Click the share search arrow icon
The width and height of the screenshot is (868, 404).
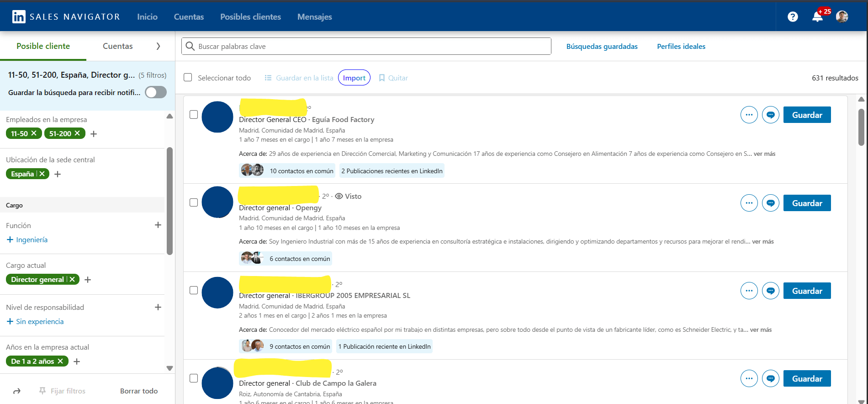(17, 391)
